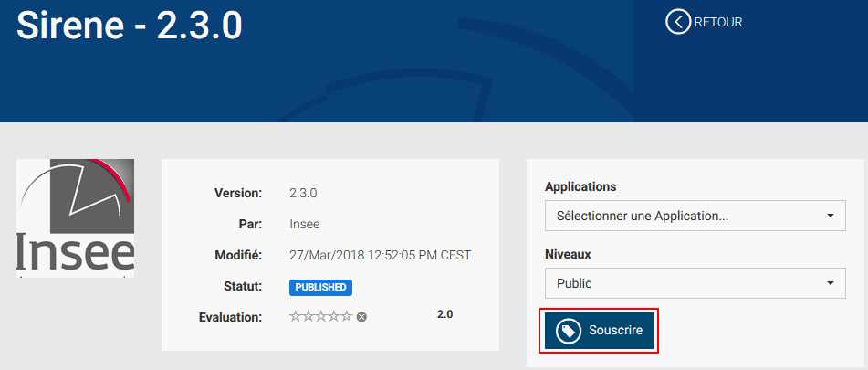Click the Par: label

point(252,225)
